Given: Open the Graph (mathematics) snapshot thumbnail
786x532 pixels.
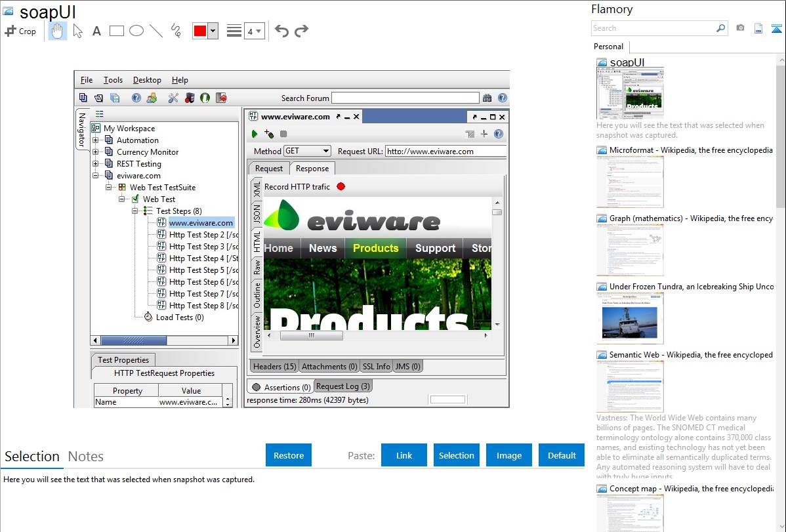Looking at the screenshot, I should (630, 250).
